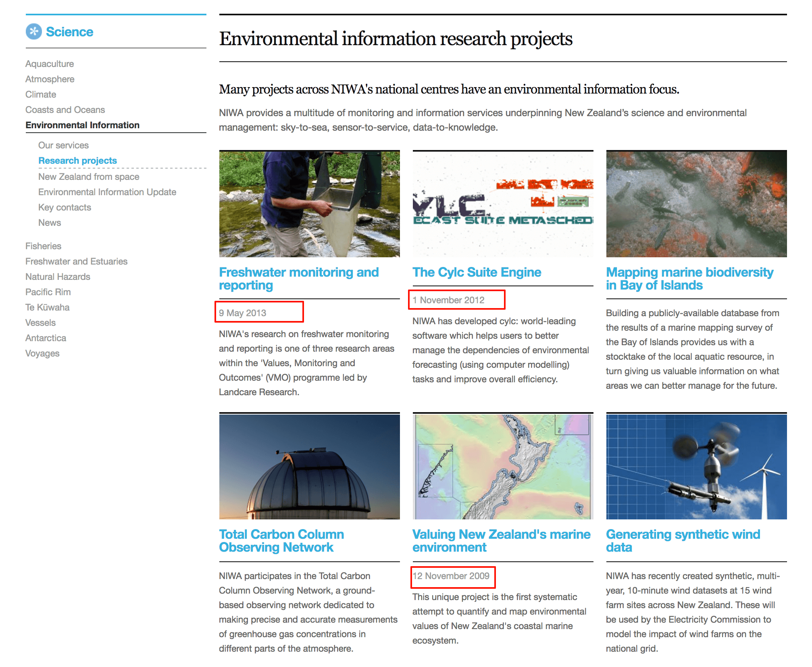Click the observatory dome thumbnail

click(x=309, y=467)
